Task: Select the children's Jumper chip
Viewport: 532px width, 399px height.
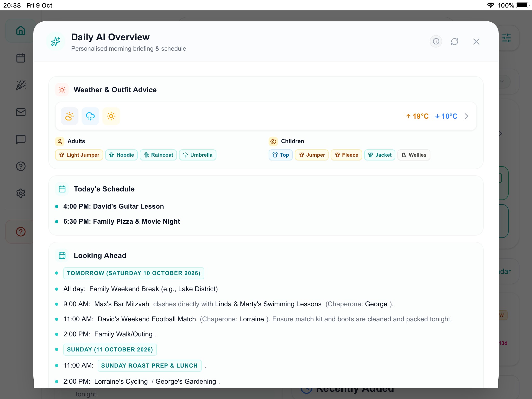Action: coord(312,155)
